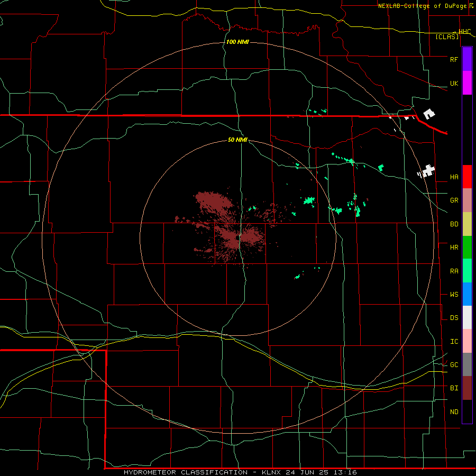Click the 'ND' legend label
Viewport: 476px width, 476px height.
pos(454,412)
